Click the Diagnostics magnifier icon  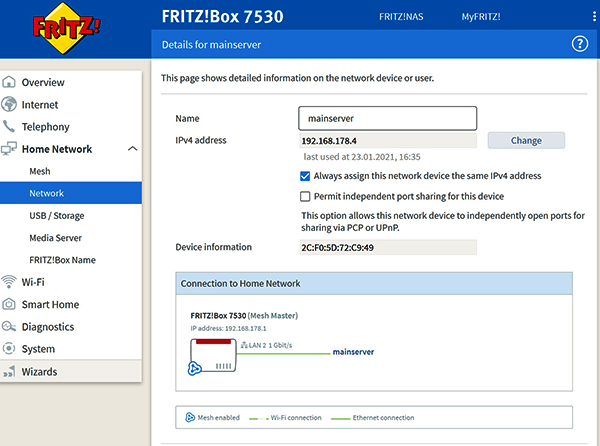tap(9, 326)
